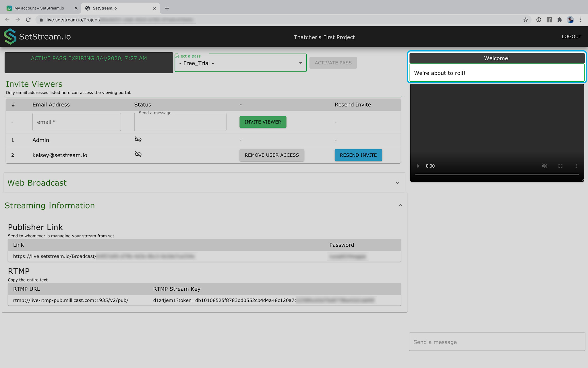Image resolution: width=588 pixels, height=368 pixels.
Task: Play the video in the preview player
Action: coord(418,166)
